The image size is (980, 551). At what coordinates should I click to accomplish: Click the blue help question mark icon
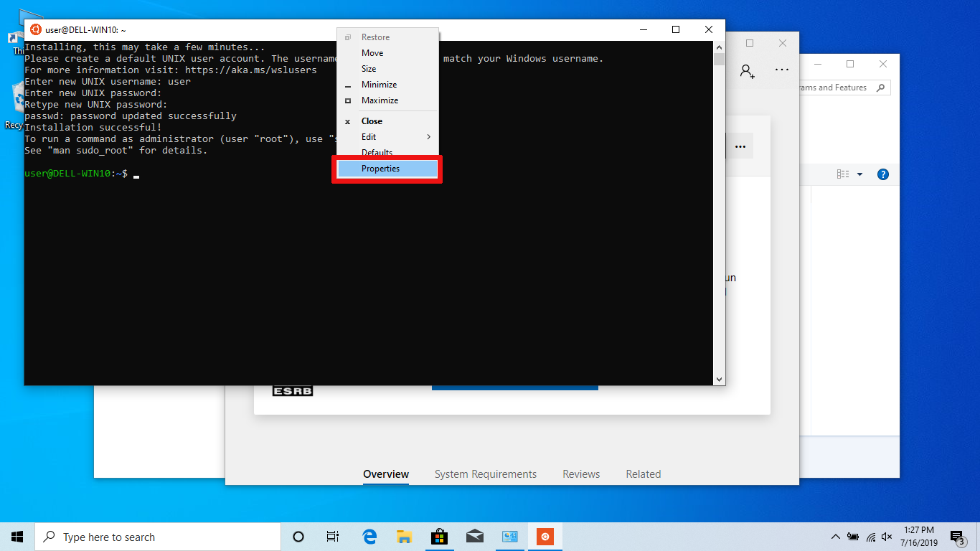[x=883, y=174]
